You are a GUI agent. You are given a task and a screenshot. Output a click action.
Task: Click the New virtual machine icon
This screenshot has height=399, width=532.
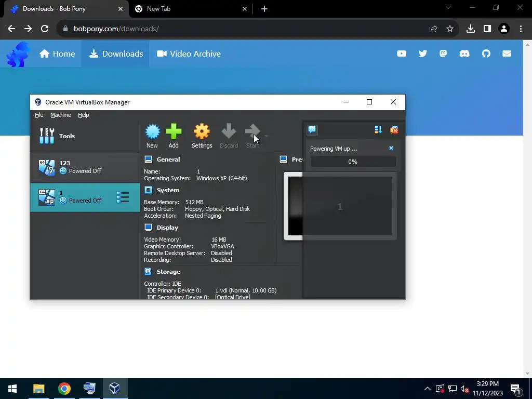tap(152, 131)
